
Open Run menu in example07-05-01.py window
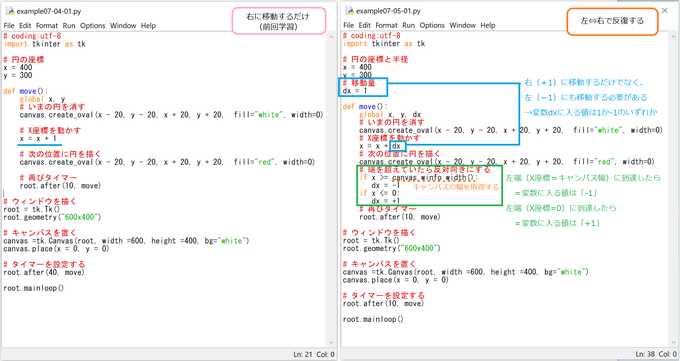point(409,25)
